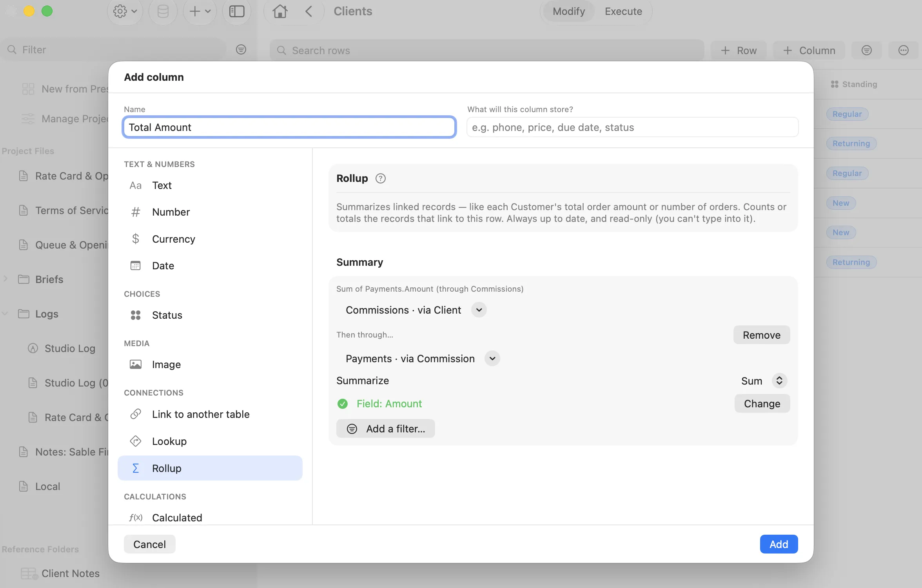Click sidebar filter options icon
The height and width of the screenshot is (588, 922).
coord(241,49)
